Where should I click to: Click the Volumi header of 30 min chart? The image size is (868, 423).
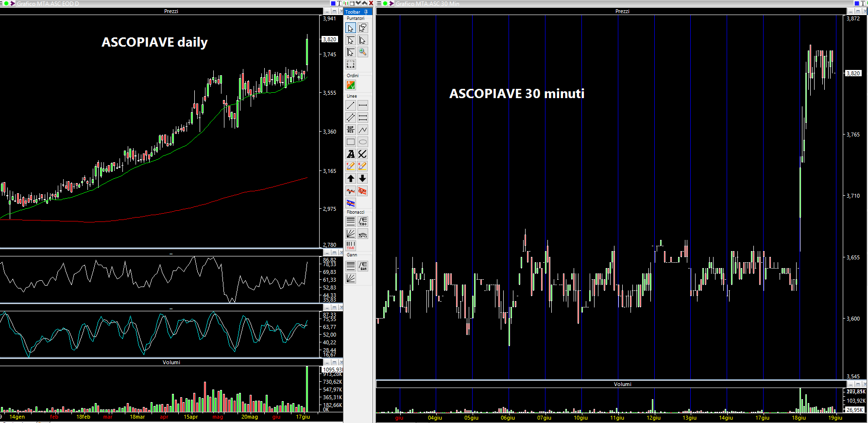(x=623, y=384)
